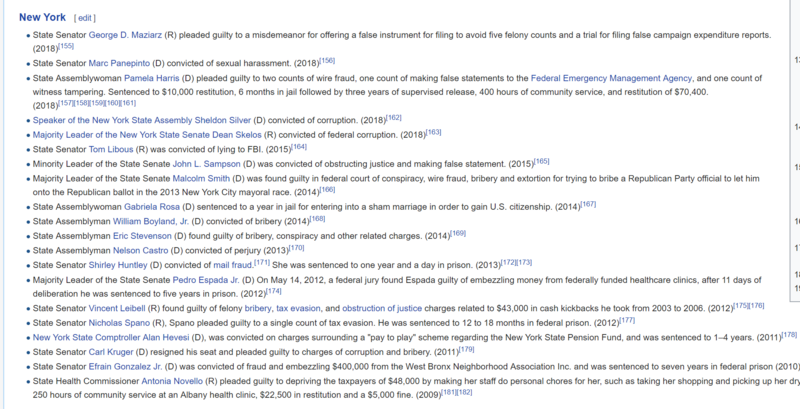Jump to citation 172
Image resolution: width=800 pixels, height=409 pixels.
point(509,262)
